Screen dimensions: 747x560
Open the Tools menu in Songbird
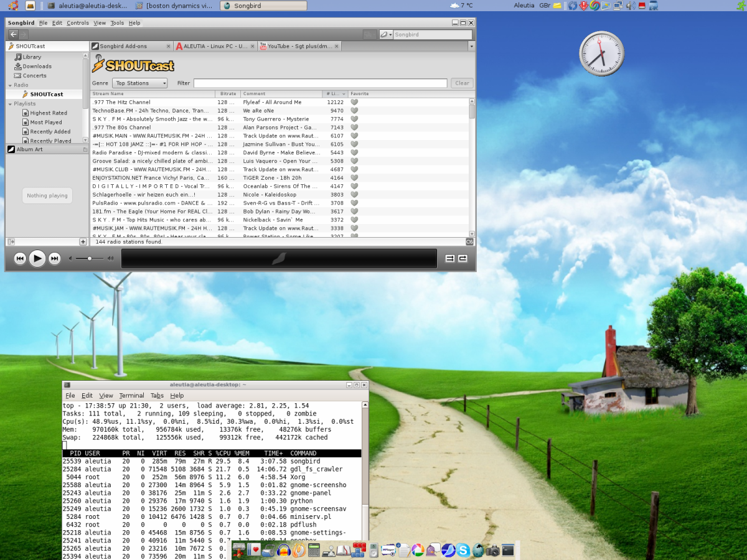[117, 23]
